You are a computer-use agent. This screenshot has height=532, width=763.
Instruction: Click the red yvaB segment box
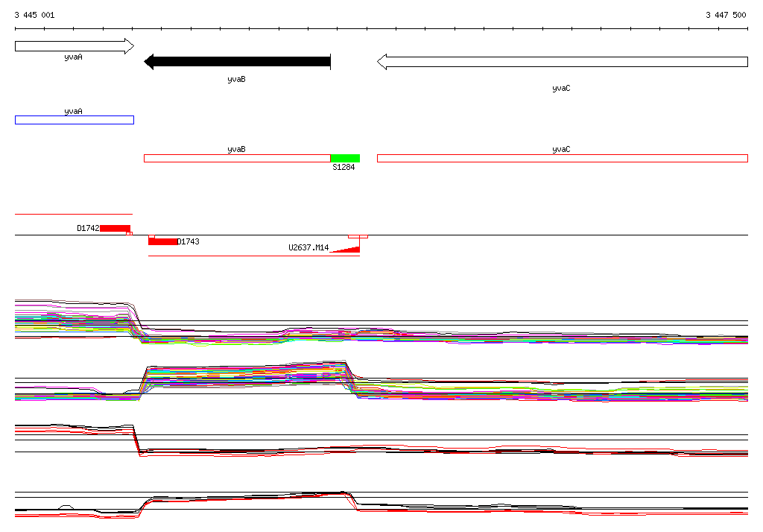coord(238,158)
